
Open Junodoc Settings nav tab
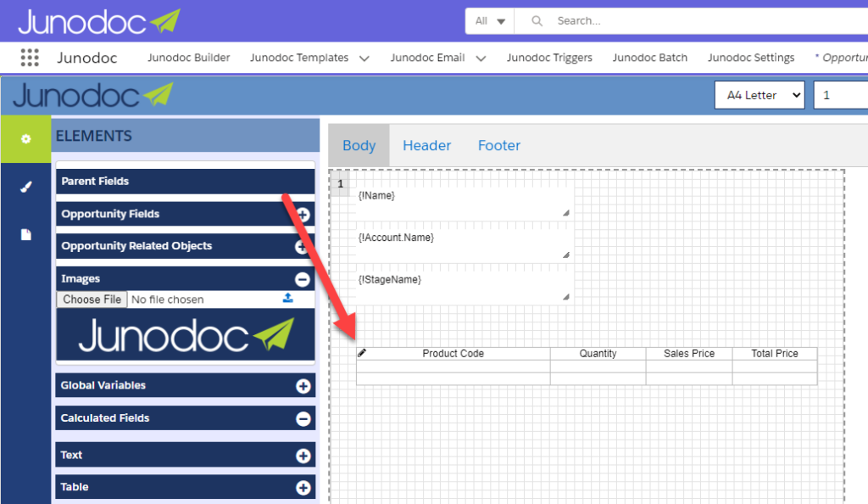point(751,58)
